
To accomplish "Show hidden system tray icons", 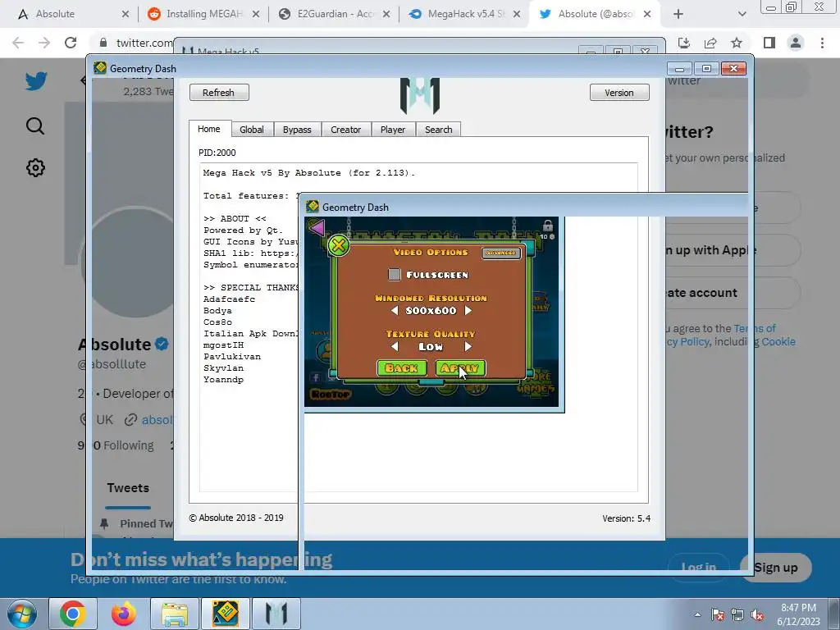I will 697,614.
